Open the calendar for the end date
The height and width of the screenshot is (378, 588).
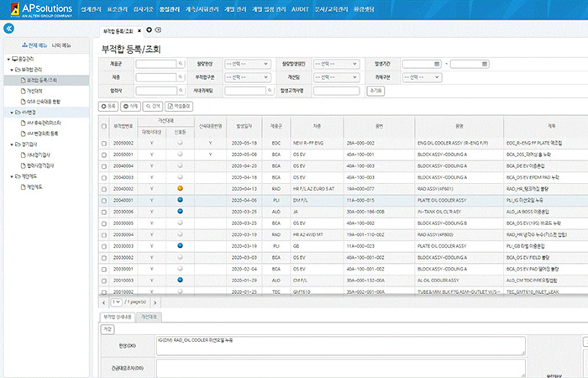(x=485, y=64)
